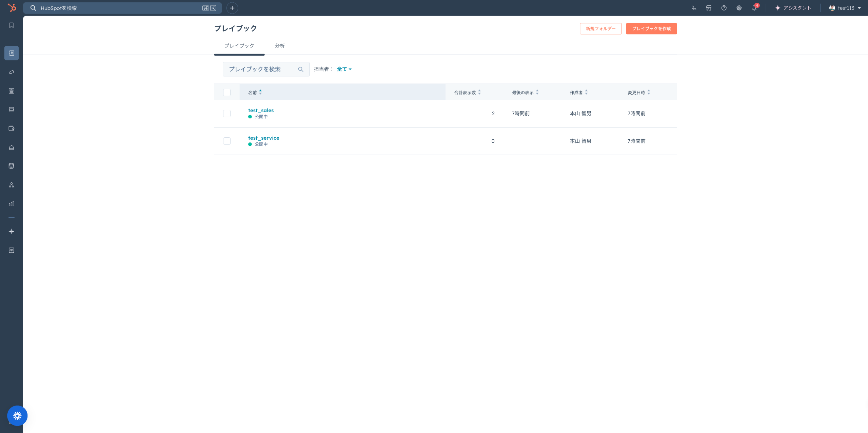Open the marketing megaphone icon
The image size is (868, 433).
click(12, 72)
